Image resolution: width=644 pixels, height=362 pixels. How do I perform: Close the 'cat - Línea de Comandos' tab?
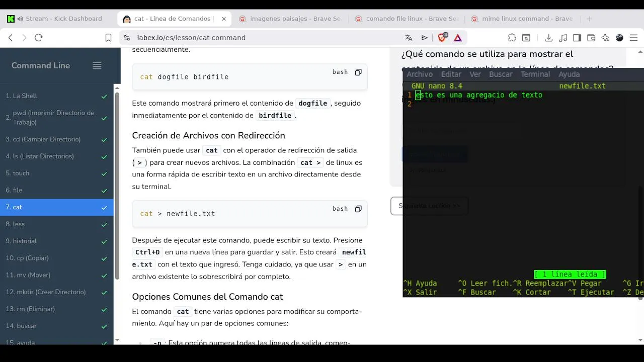pyautogui.click(x=224, y=19)
